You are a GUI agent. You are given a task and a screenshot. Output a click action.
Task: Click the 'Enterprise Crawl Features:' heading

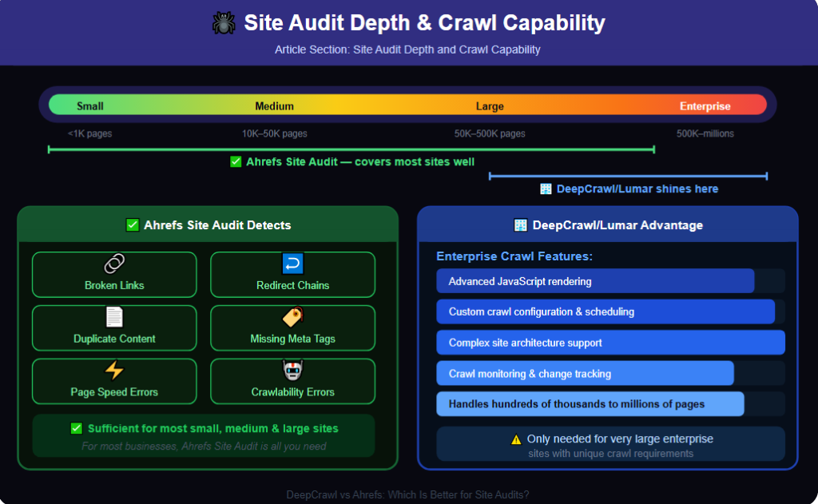tap(514, 256)
